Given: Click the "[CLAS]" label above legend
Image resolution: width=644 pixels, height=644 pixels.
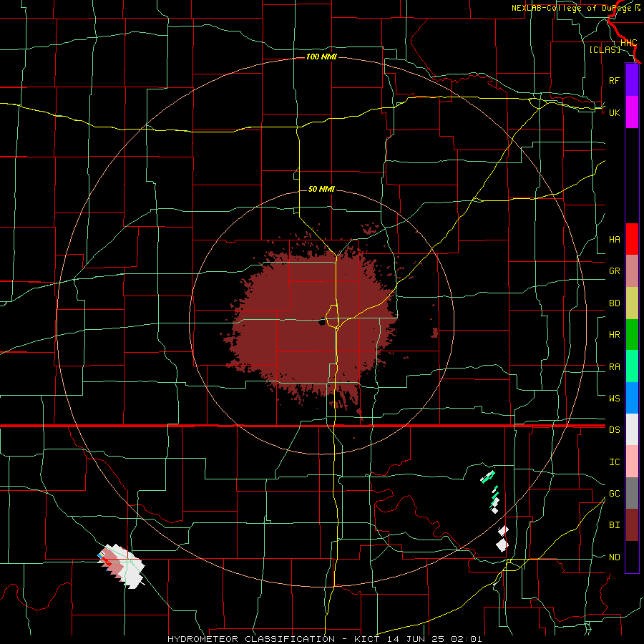Looking at the screenshot, I should click(605, 49).
